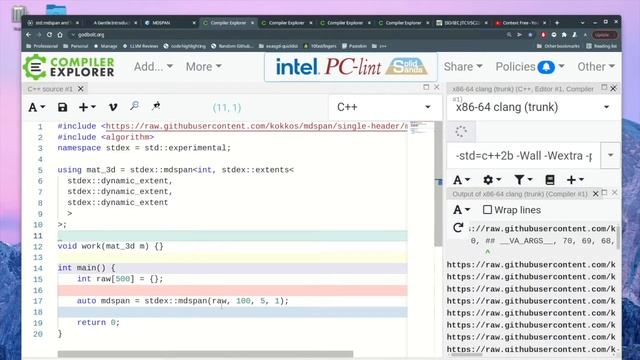Select the C++ source #1 tab
The width and height of the screenshot is (640, 360).
pyautogui.click(x=50, y=89)
